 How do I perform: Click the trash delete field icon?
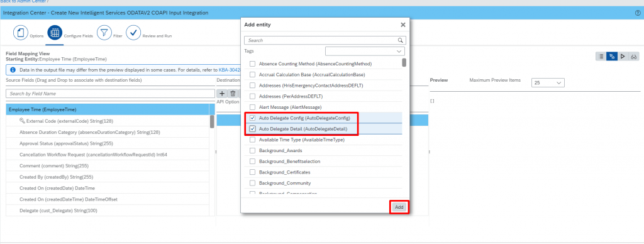(233, 94)
